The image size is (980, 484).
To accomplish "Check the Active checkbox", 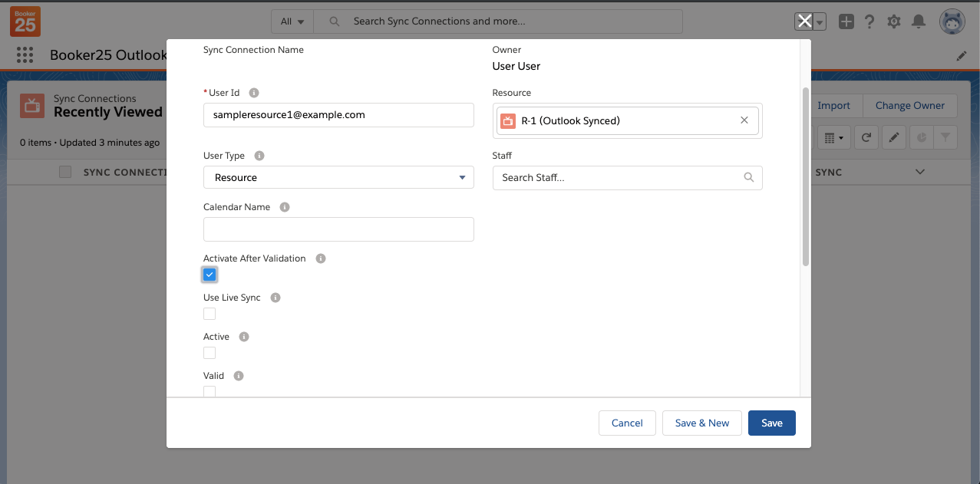I will [210, 353].
